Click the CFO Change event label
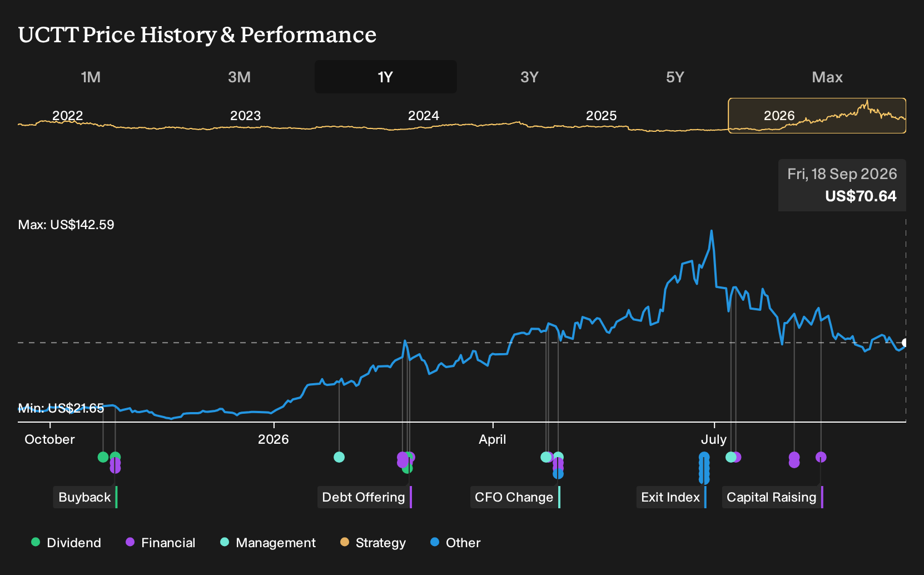 [x=515, y=497]
